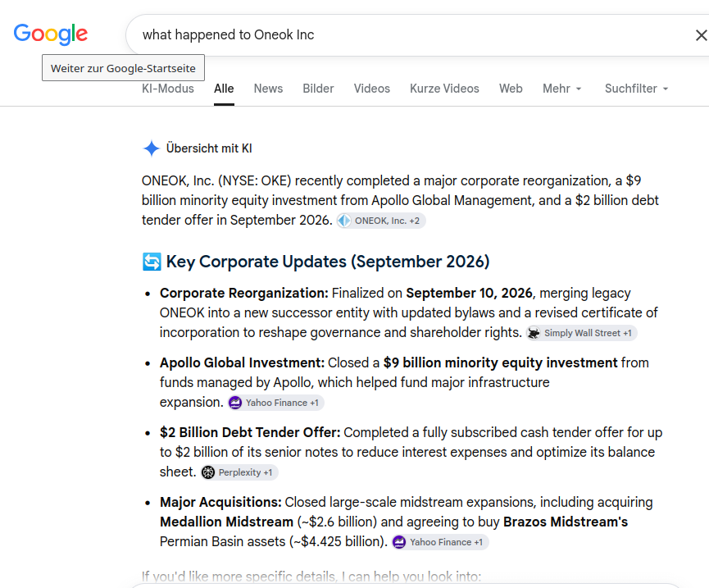Screen dimensions: 709x588
Task: Open the News tab
Action: [268, 89]
